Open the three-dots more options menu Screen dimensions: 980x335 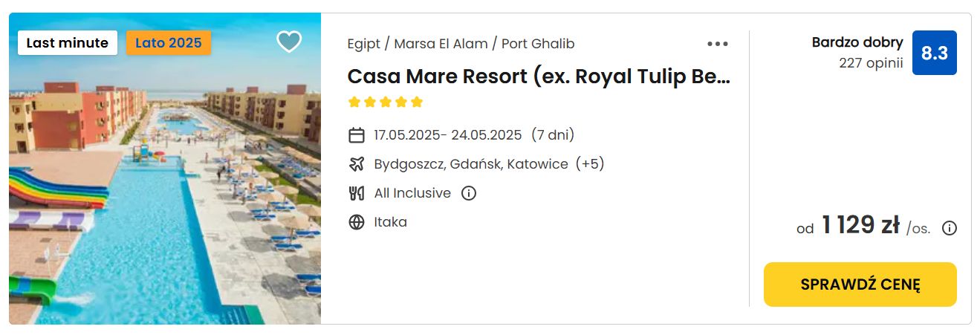[x=718, y=44]
